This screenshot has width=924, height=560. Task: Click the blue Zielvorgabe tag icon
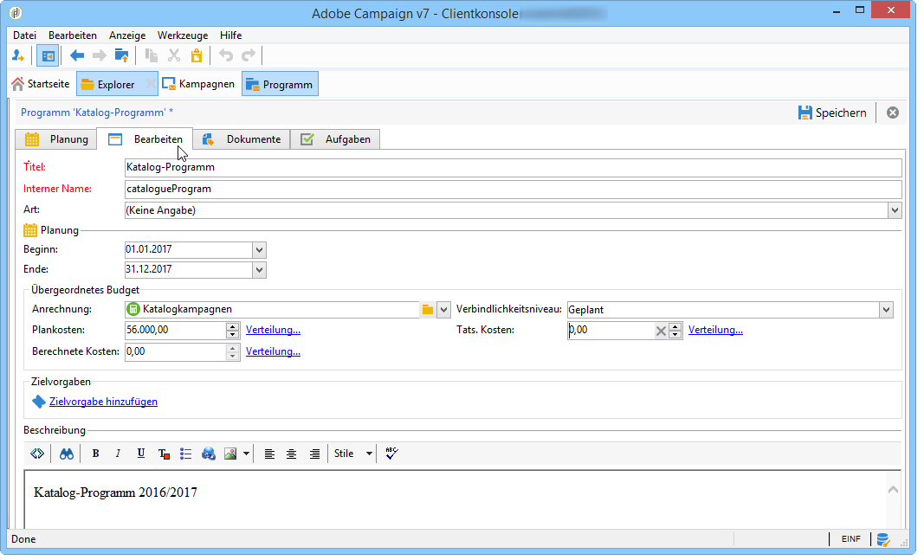[39, 402]
